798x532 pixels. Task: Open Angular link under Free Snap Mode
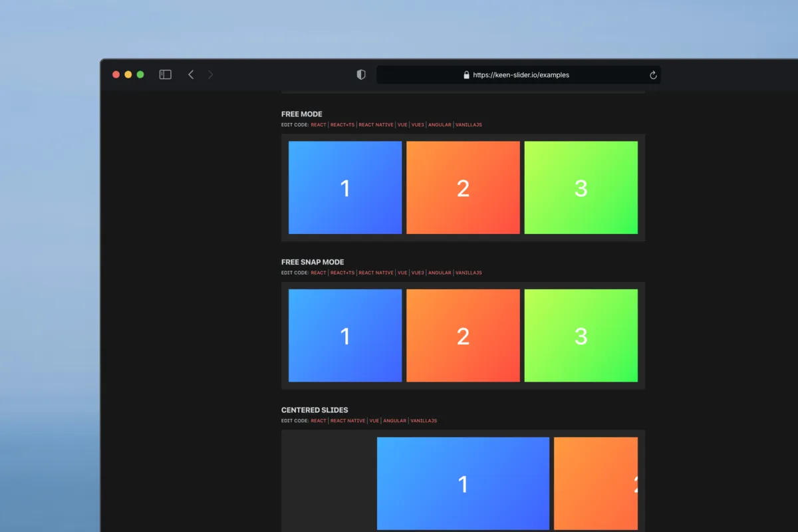pos(440,273)
